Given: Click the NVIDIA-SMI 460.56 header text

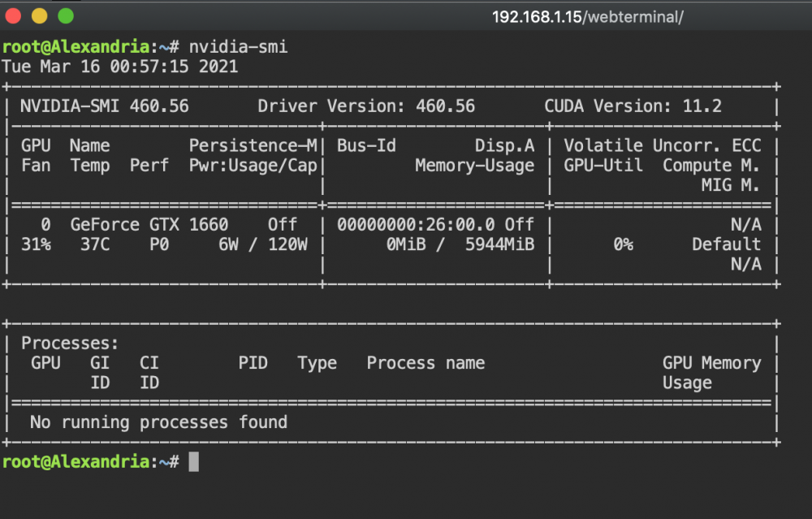Looking at the screenshot, I should click(105, 106).
